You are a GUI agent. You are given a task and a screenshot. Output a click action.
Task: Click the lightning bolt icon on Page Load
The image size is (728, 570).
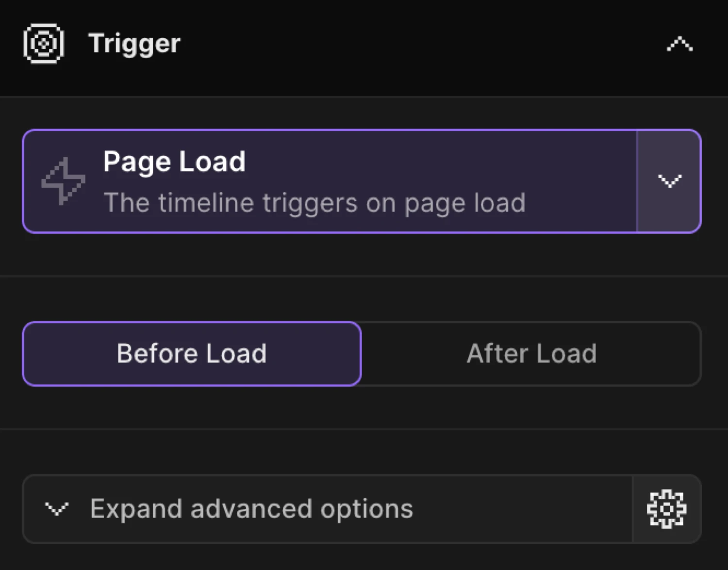coord(64,181)
